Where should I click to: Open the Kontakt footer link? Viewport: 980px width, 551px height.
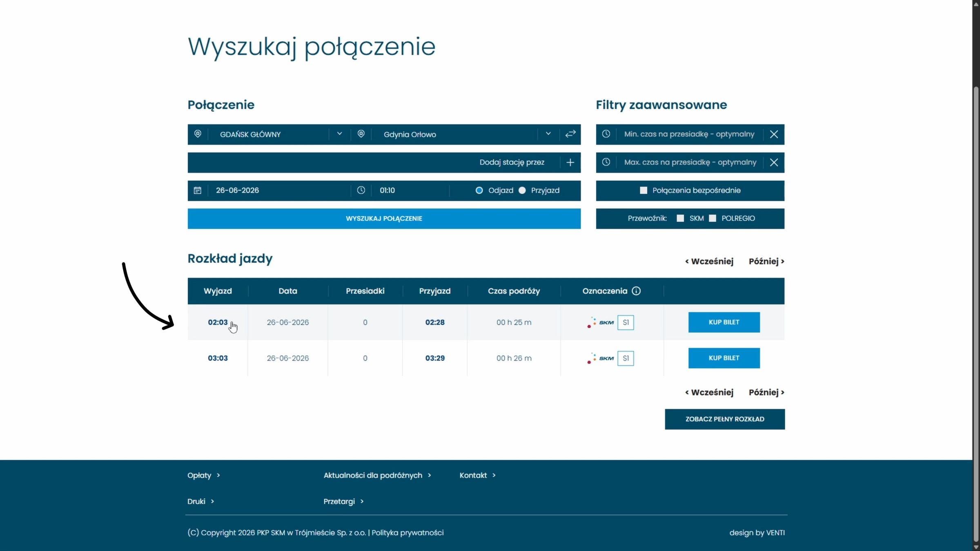477,475
